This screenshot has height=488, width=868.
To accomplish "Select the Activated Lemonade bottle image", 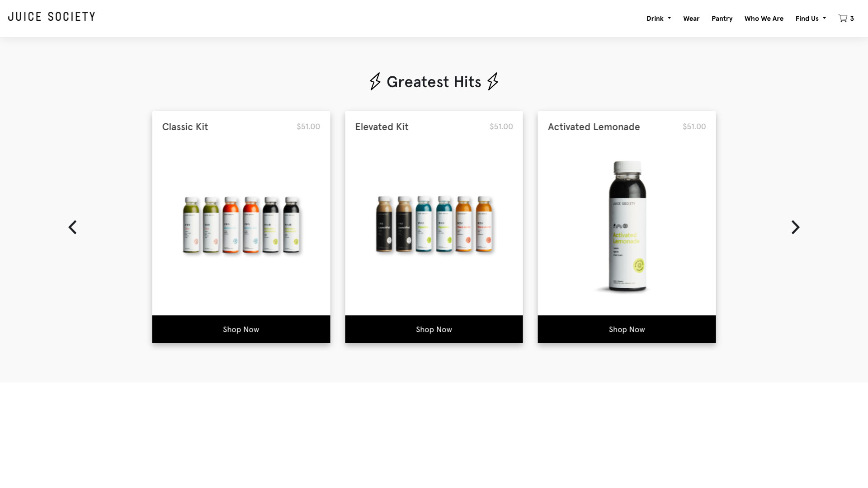I will point(627,226).
